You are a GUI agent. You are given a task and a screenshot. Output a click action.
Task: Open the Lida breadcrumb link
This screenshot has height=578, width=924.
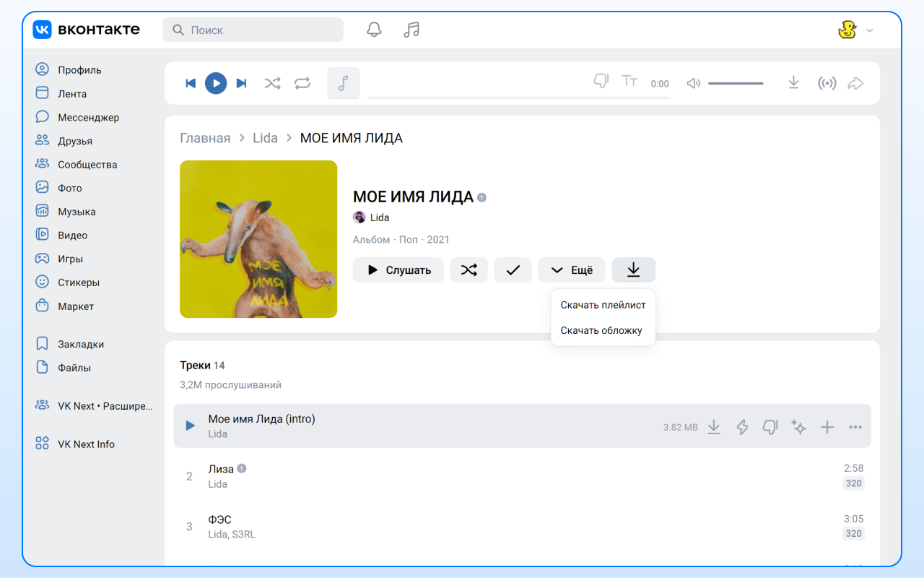pos(265,137)
